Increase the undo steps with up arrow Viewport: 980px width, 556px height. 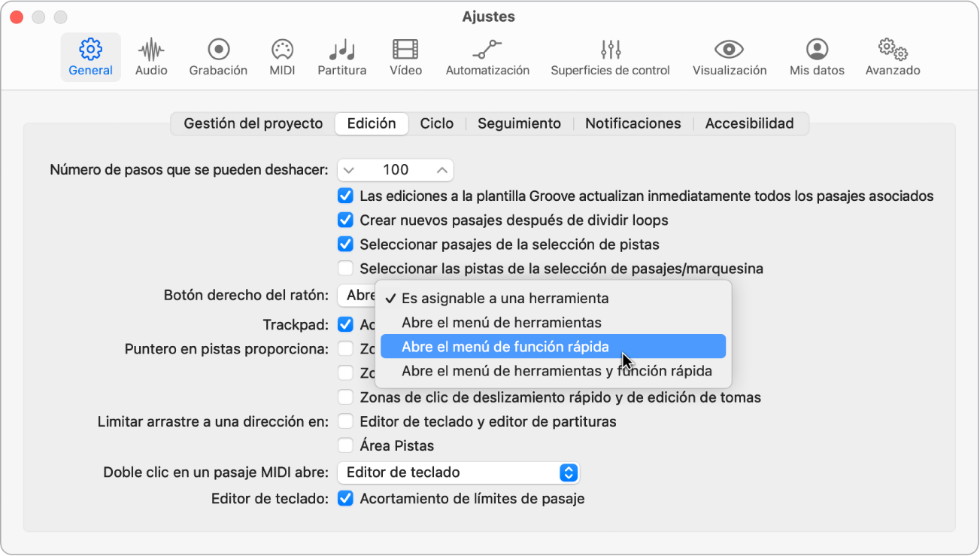tap(443, 170)
